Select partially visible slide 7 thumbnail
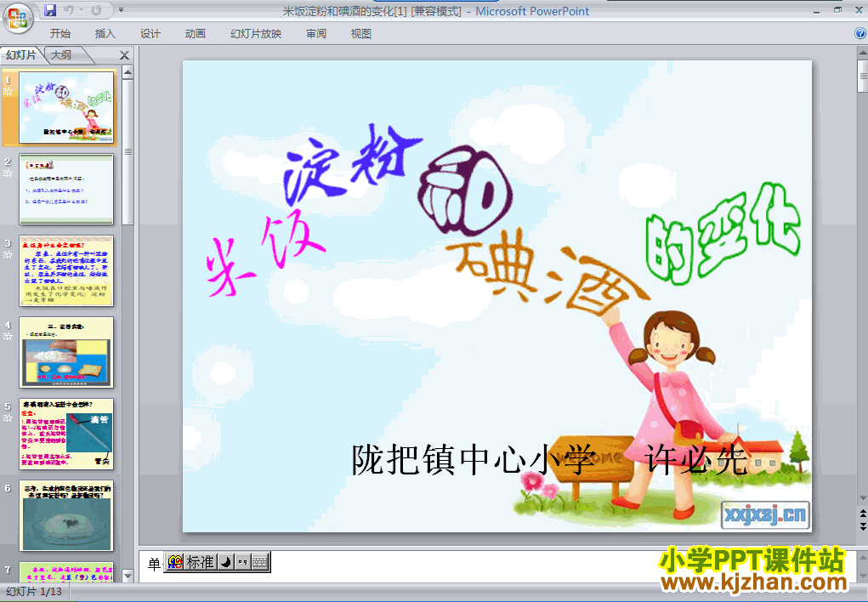This screenshot has width=868, height=602. 66,571
